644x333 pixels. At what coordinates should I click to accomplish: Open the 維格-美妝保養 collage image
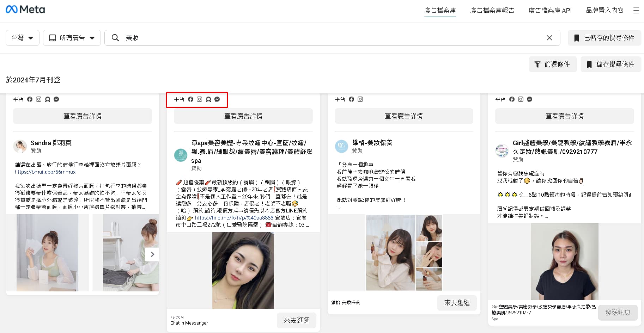[404, 253]
